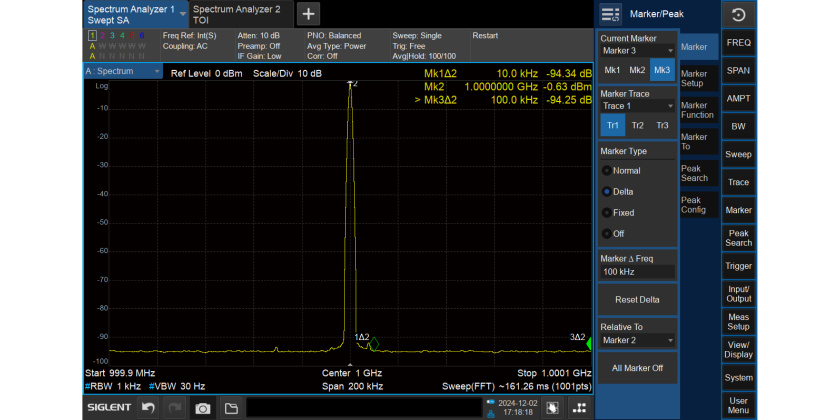Add a new measurement window with plus
This screenshot has height=420, width=840.
(x=309, y=13)
